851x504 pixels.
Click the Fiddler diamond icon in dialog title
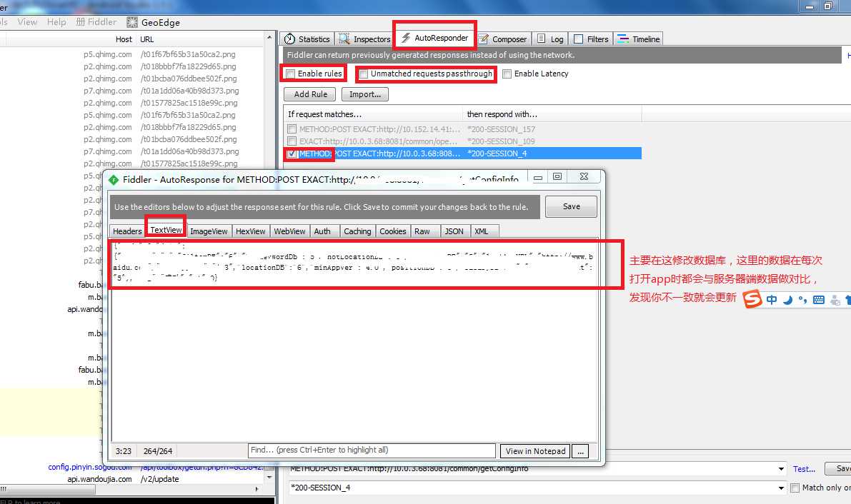(x=114, y=180)
